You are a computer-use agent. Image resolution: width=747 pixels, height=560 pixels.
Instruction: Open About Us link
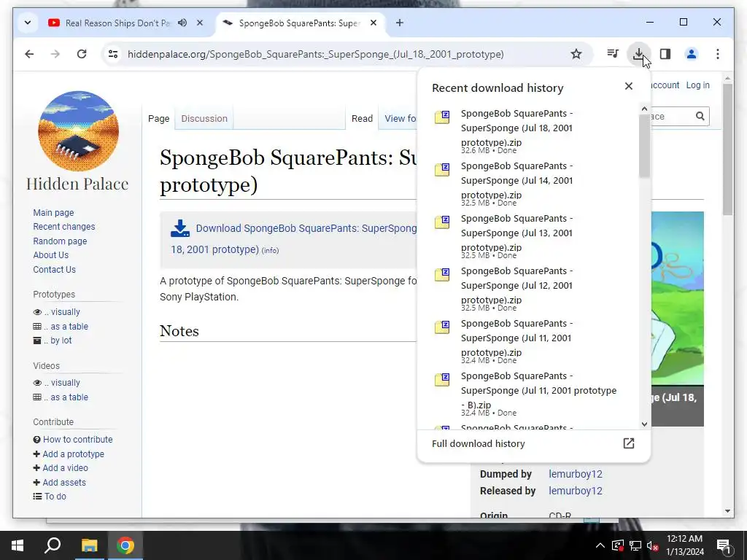click(x=50, y=255)
